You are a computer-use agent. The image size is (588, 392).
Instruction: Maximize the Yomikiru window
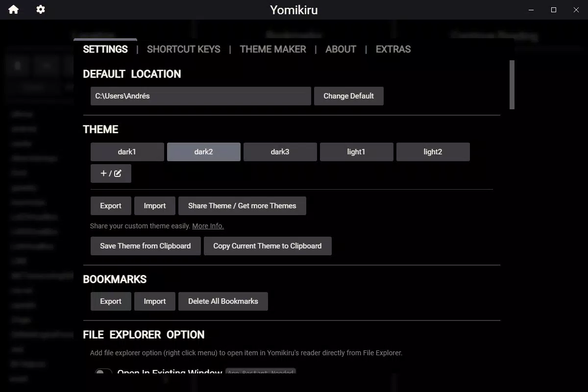(x=554, y=10)
